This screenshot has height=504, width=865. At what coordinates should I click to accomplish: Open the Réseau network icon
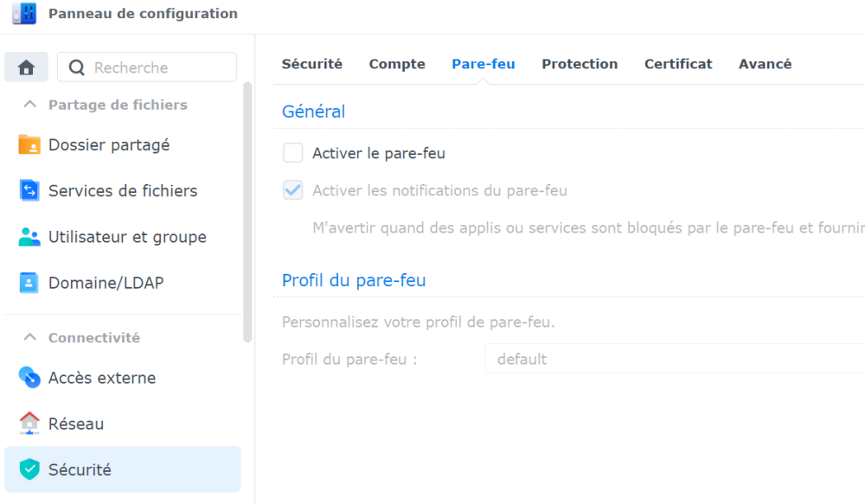click(x=29, y=424)
